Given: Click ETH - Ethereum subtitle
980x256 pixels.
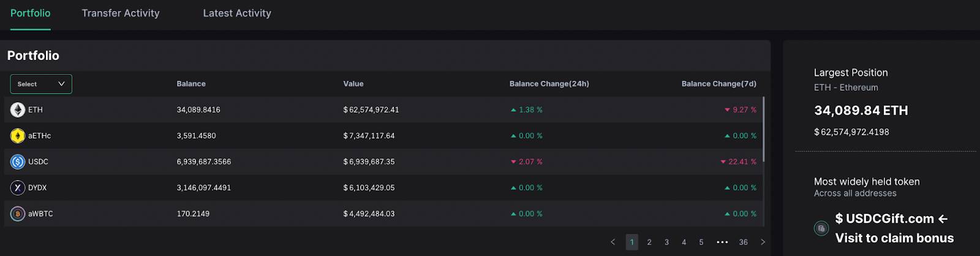Looking at the screenshot, I should 846,88.
